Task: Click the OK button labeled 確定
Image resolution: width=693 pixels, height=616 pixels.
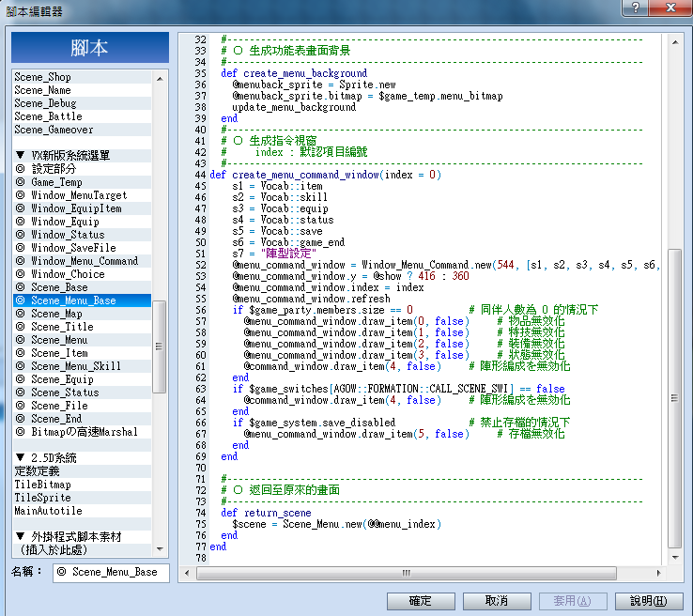Action: point(421,601)
